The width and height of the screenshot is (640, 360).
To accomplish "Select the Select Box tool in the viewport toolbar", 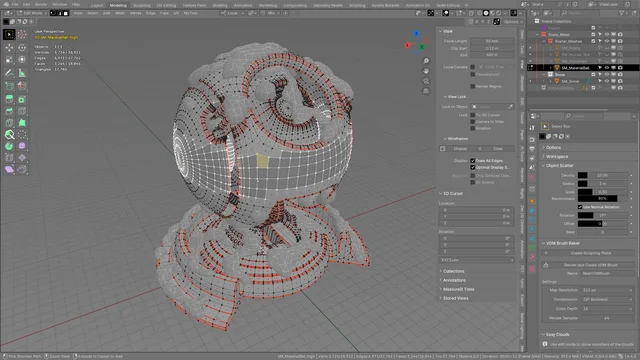I will 9,34.
